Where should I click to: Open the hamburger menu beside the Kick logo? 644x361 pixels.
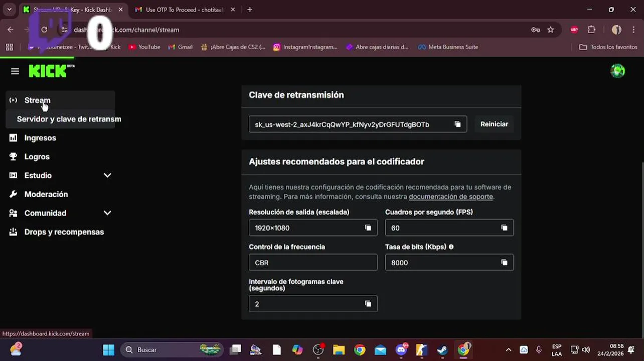(x=15, y=71)
